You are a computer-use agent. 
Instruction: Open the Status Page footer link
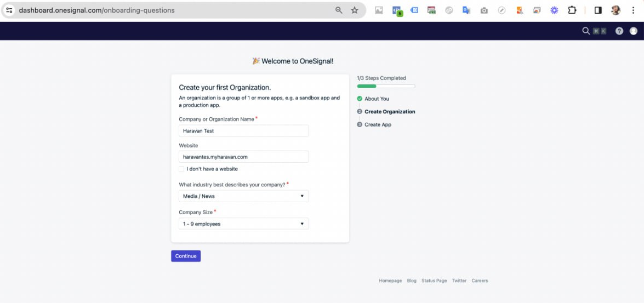click(x=434, y=281)
